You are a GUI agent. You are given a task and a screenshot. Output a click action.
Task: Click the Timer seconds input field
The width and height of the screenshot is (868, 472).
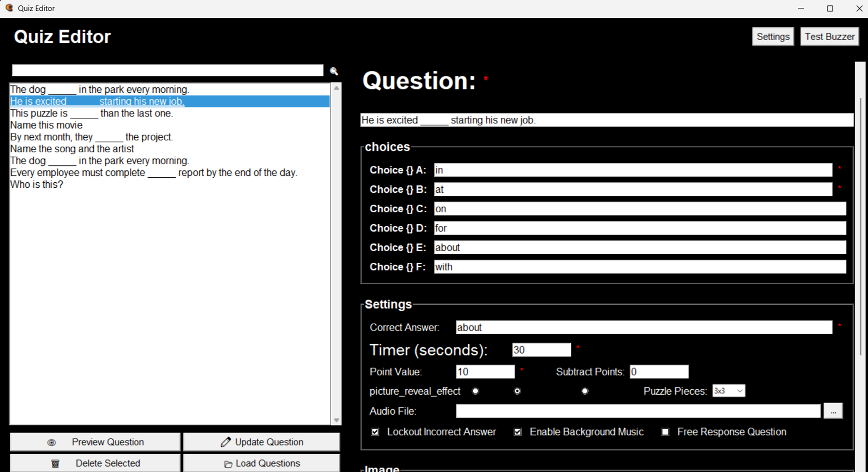coord(541,350)
